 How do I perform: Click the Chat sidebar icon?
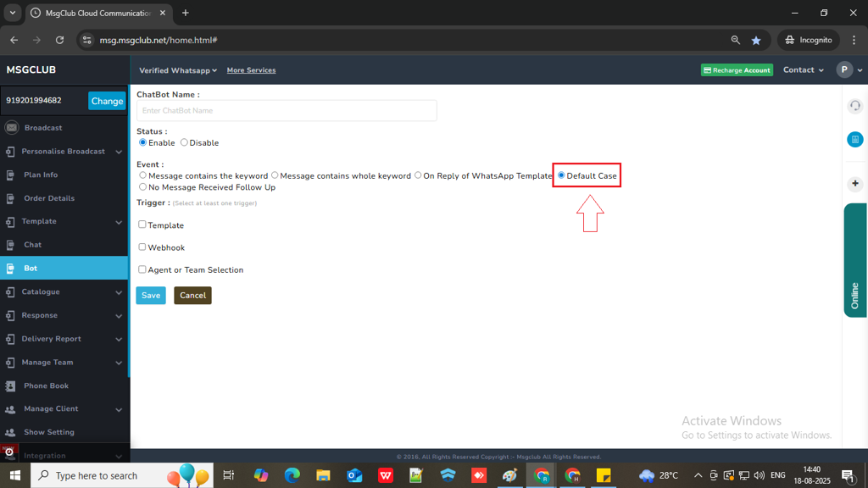coord(10,245)
